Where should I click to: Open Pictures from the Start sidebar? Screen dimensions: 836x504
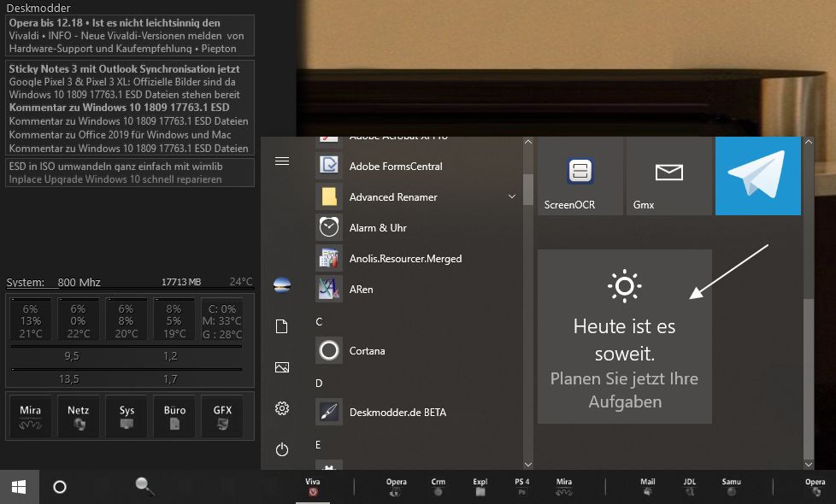click(x=282, y=367)
